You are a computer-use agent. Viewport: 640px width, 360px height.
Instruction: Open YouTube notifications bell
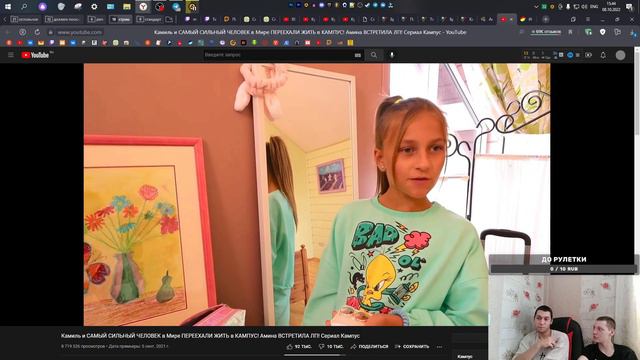[603, 55]
